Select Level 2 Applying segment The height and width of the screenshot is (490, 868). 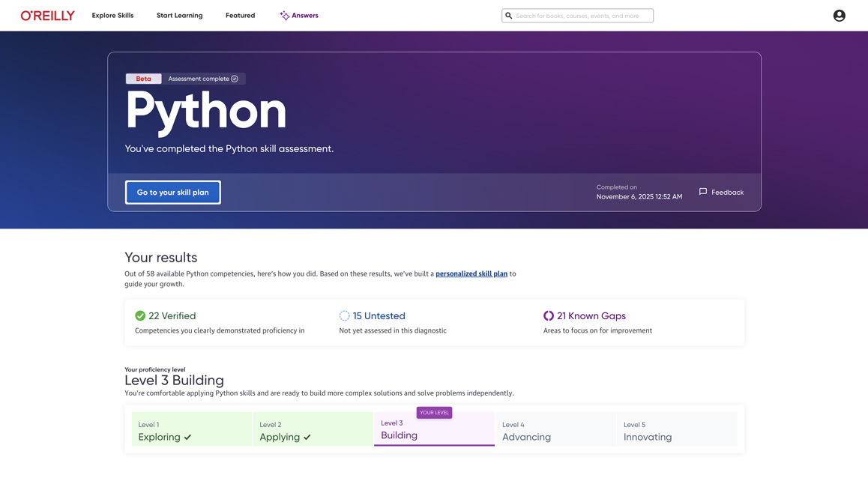click(313, 430)
